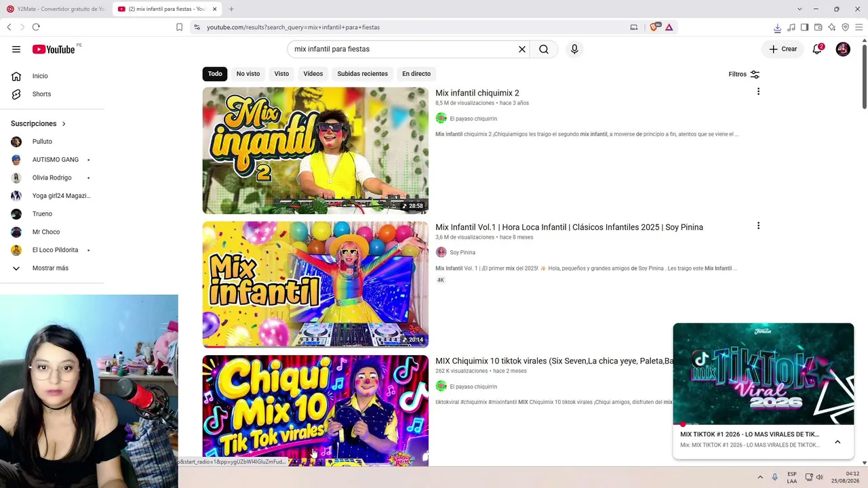868x488 pixels.
Task: Open a new browser tab
Action: tap(231, 9)
